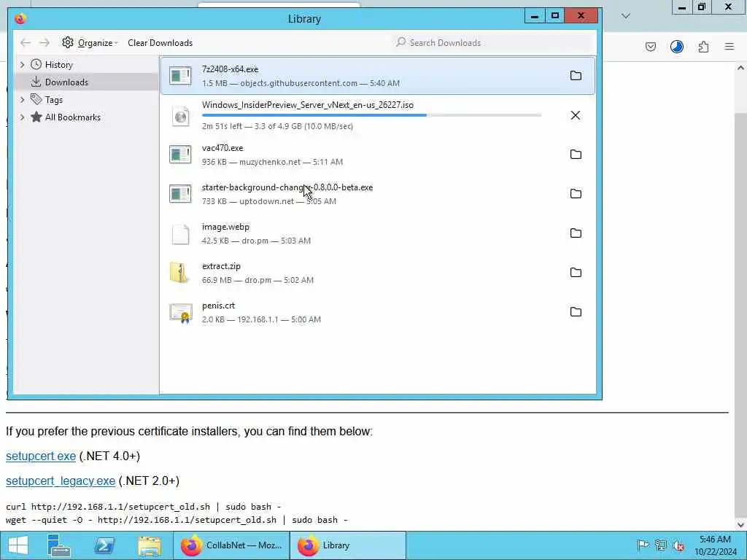The image size is (747, 560).
Task: Open Save to Pocket in Firefox toolbar
Action: [x=650, y=47]
